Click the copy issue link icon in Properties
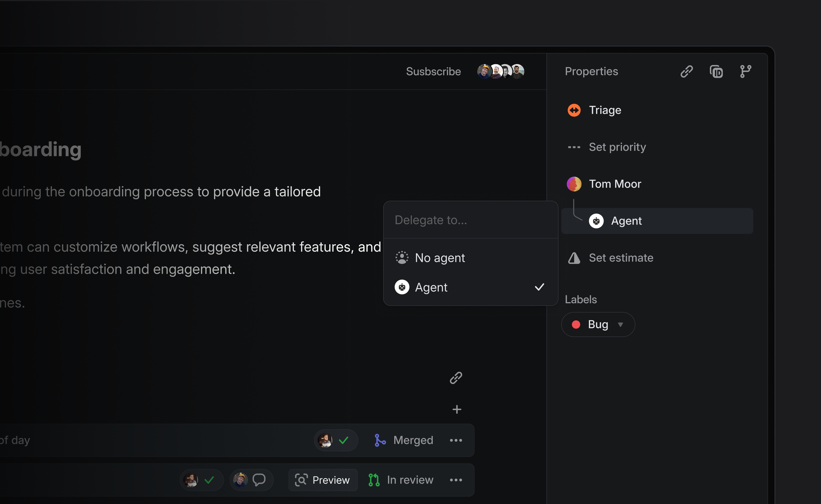The height and width of the screenshot is (504, 821). 686,72
